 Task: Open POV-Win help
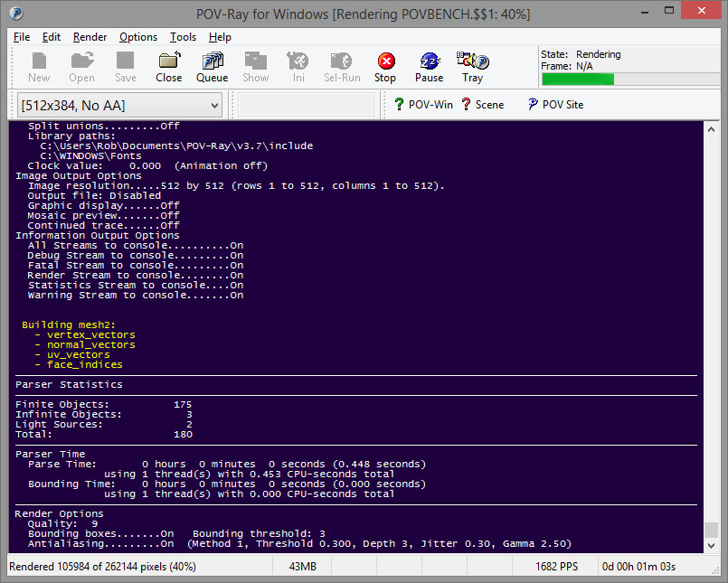[423, 105]
